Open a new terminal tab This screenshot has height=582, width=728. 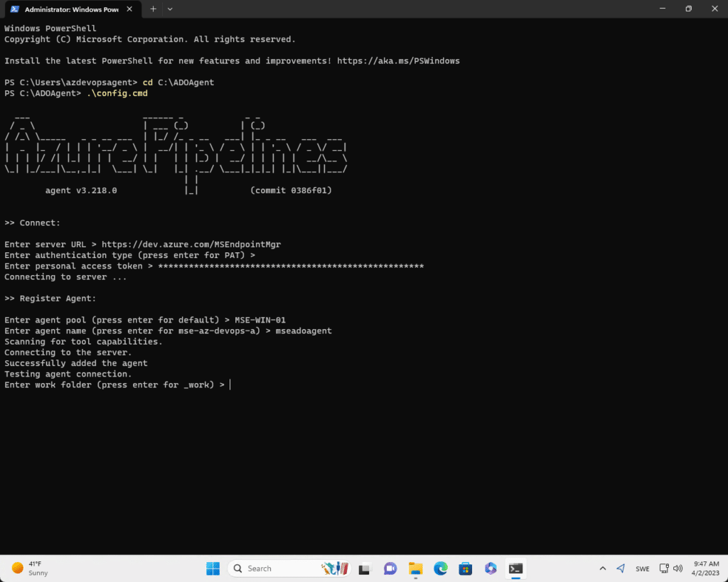tap(154, 9)
